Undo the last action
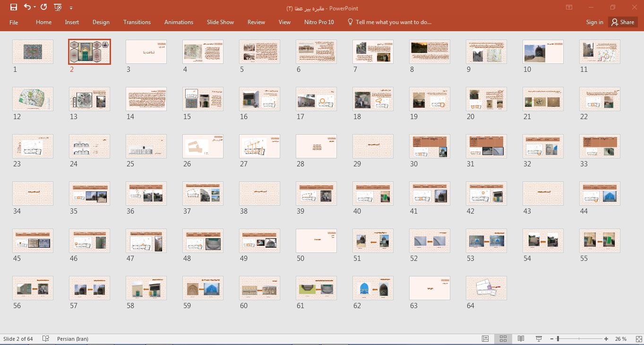644x345 pixels. point(27,7)
